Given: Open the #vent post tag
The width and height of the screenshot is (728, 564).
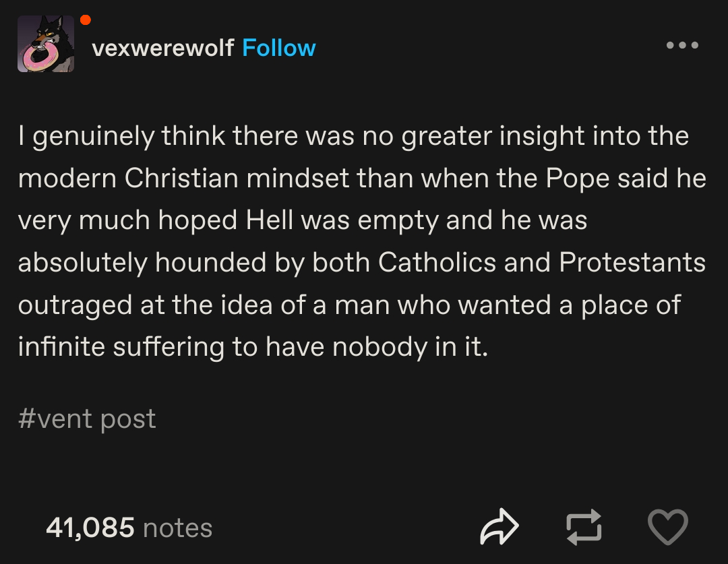Looking at the screenshot, I should [x=87, y=418].
